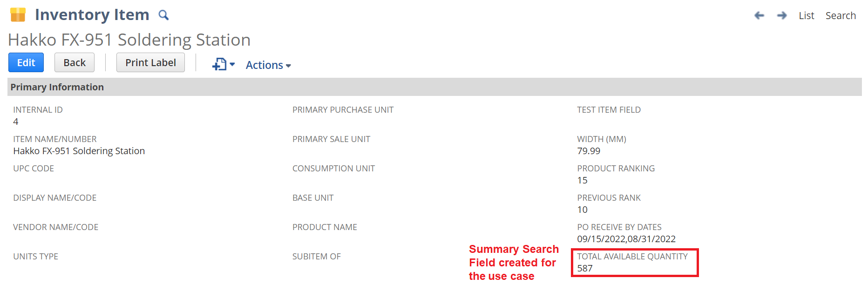Click the inventory item box icon
The height and width of the screenshot is (285, 868).
click(x=18, y=15)
